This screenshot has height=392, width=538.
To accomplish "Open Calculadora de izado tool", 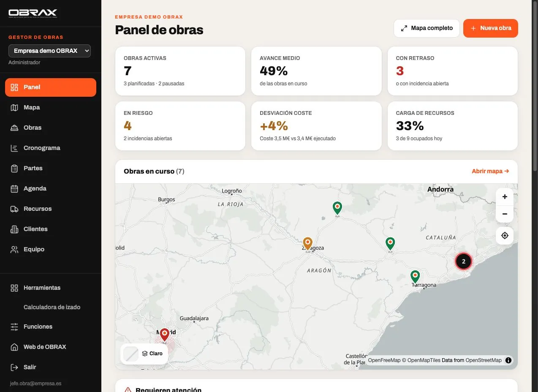I will (x=52, y=307).
